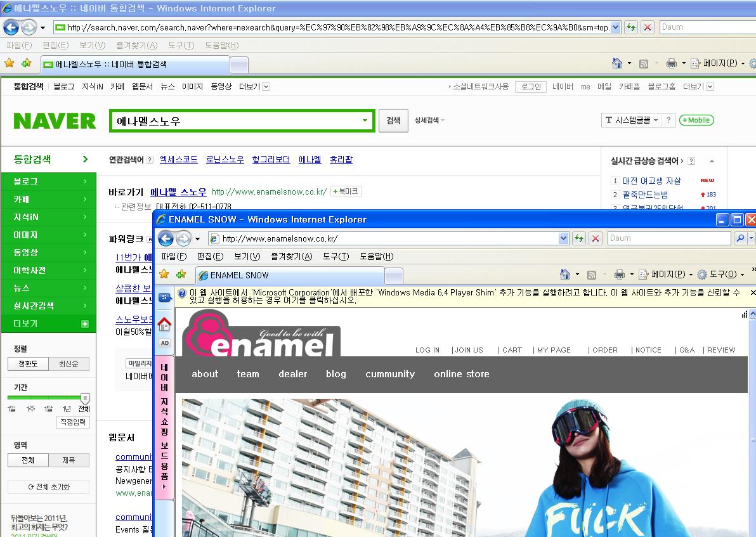Screen dimensions: 756x537
Task: Click blue S icon in ENAMEL sidebar
Action: 164,297
